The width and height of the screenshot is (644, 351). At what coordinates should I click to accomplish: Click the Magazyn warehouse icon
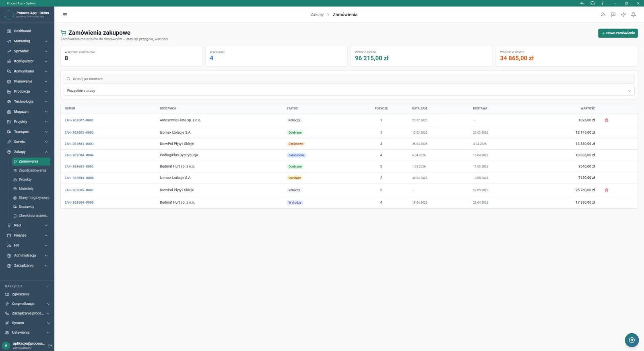(9, 111)
